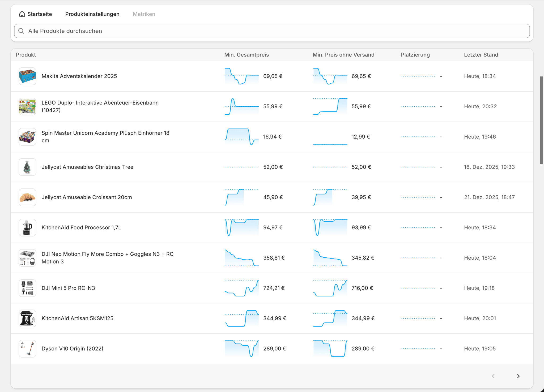Click Min. Preis ohne Versand header
The height and width of the screenshot is (392, 544).
click(x=343, y=55)
